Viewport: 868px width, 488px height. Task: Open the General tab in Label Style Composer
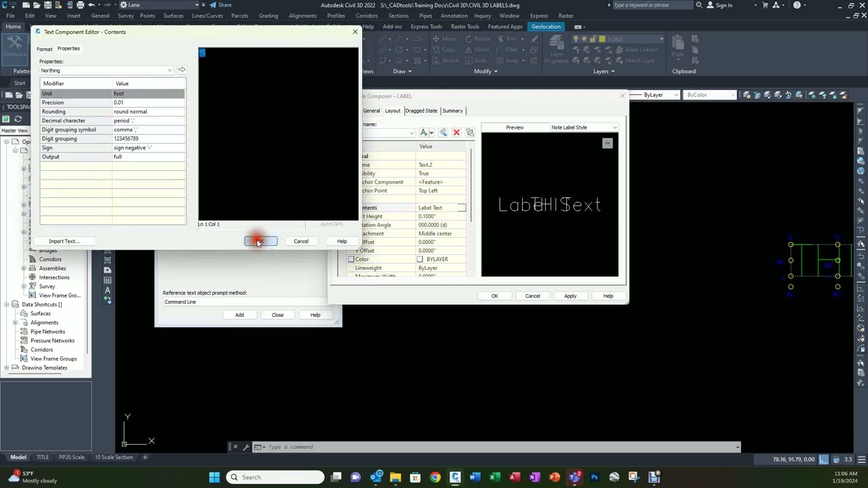pos(371,110)
